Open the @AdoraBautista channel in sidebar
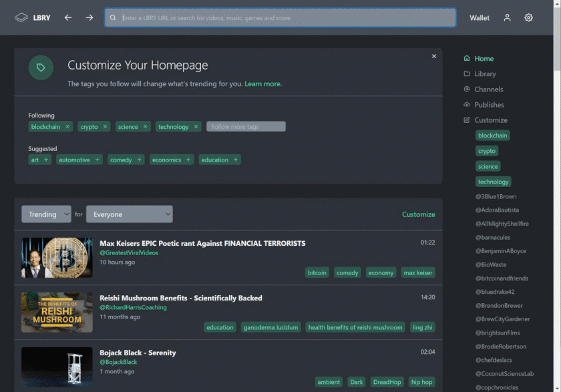This screenshot has height=392, width=561. (x=497, y=210)
